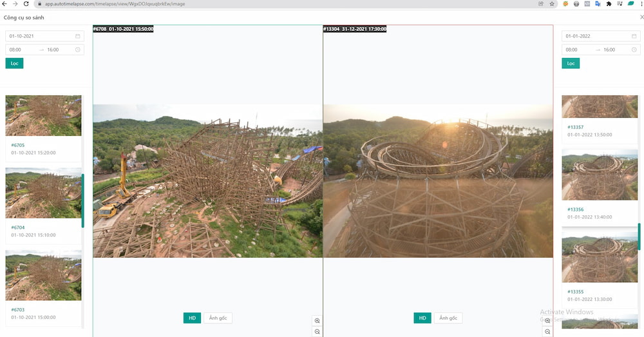This screenshot has width=644, height=337.
Task: Click timestamp 01-01-2022 13:40:00
Action: point(590,217)
